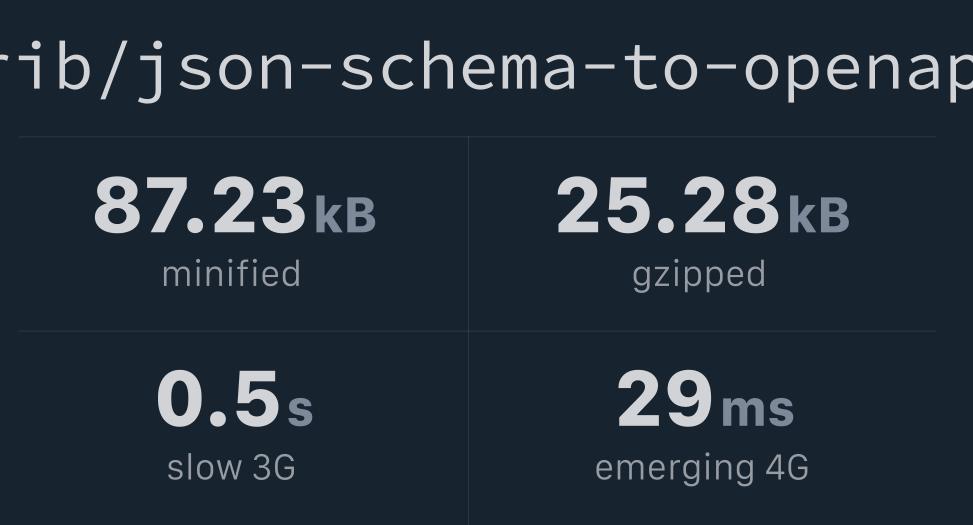Screen dimensions: 973x525
Task: Click the package name search field
Action: (x=486, y=70)
